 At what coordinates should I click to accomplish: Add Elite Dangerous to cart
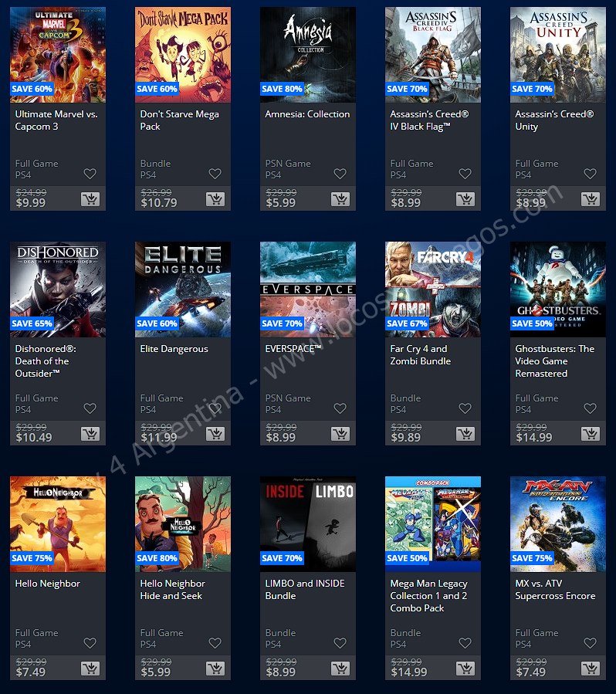coord(215,434)
